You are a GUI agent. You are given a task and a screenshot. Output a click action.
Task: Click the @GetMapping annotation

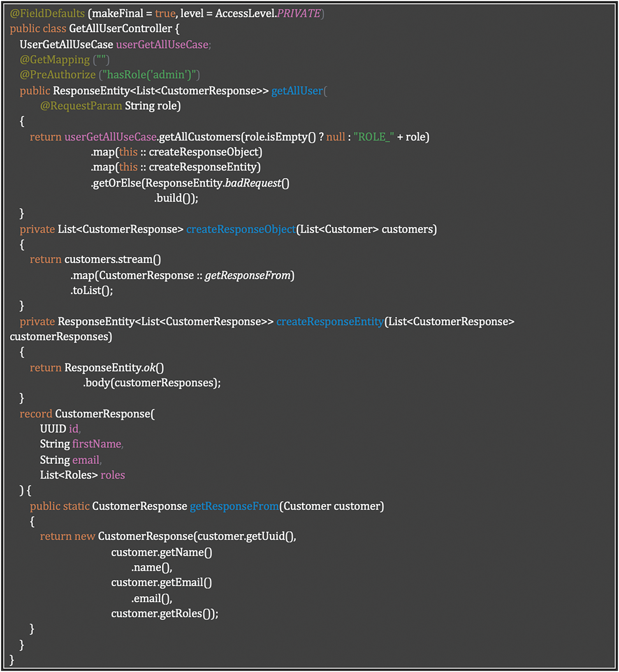[55, 60]
